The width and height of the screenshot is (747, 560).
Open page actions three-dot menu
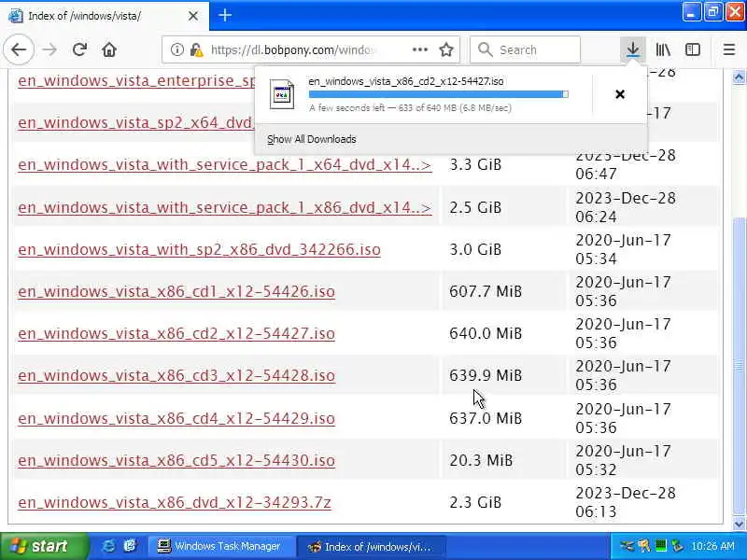pyautogui.click(x=419, y=49)
